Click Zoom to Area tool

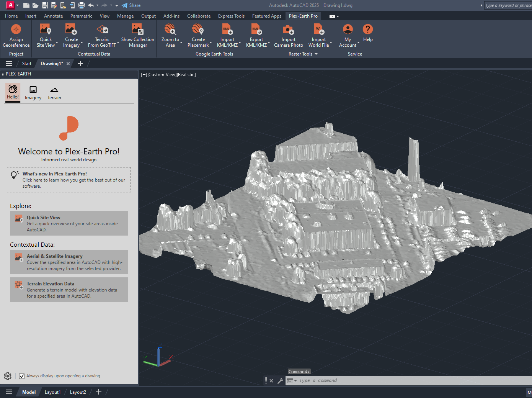[x=170, y=36]
